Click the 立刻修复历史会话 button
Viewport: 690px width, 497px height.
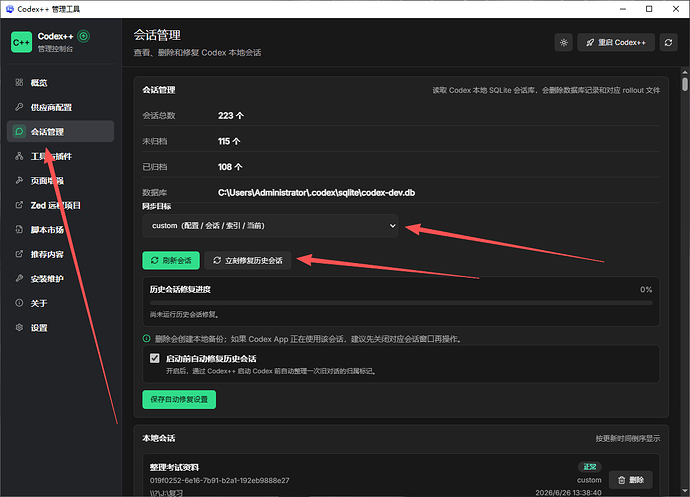pos(248,260)
